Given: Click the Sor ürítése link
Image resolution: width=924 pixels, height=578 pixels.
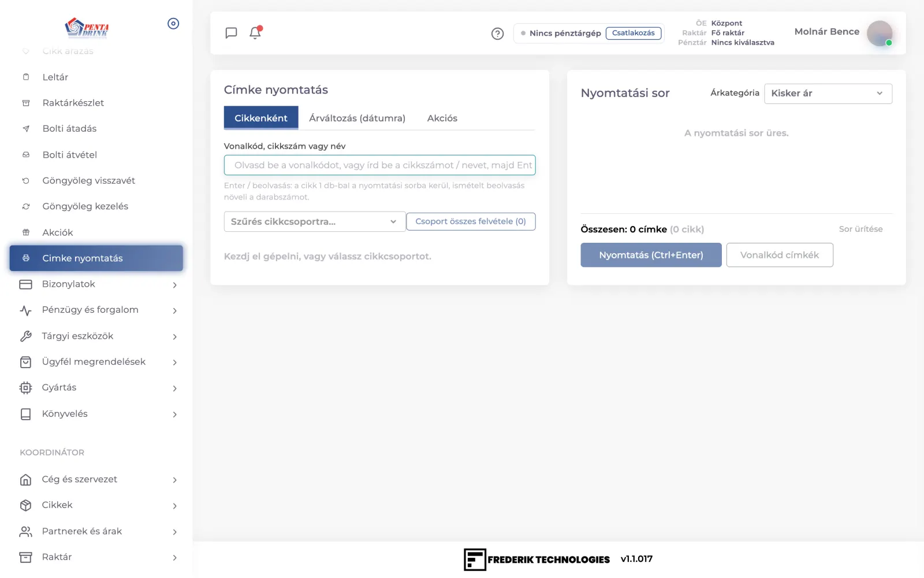Looking at the screenshot, I should 860,229.
